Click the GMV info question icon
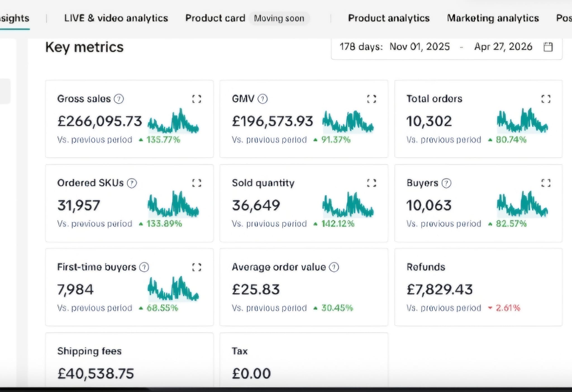This screenshot has height=392, width=572. [x=263, y=99]
